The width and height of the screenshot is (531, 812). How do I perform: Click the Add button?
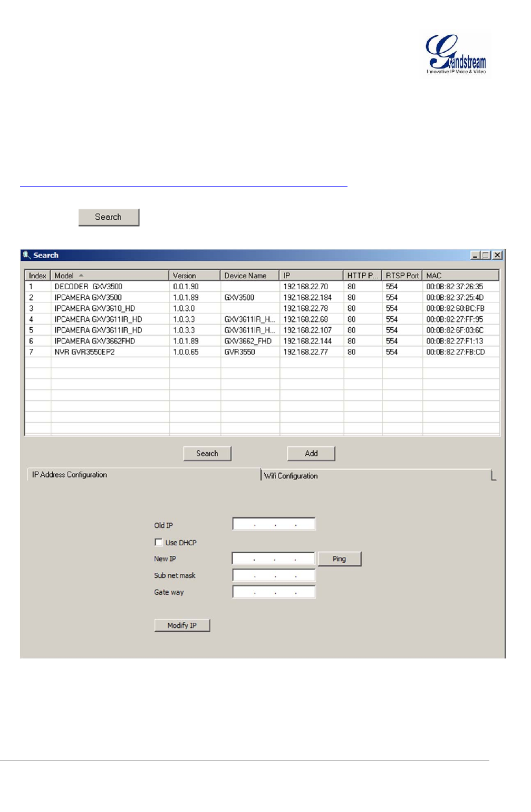pyautogui.click(x=311, y=453)
